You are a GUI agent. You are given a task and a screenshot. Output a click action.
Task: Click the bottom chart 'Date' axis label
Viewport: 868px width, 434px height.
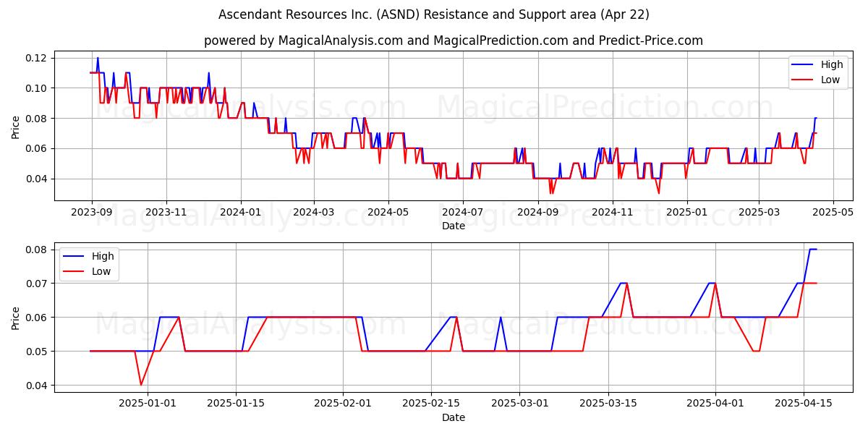454,417
